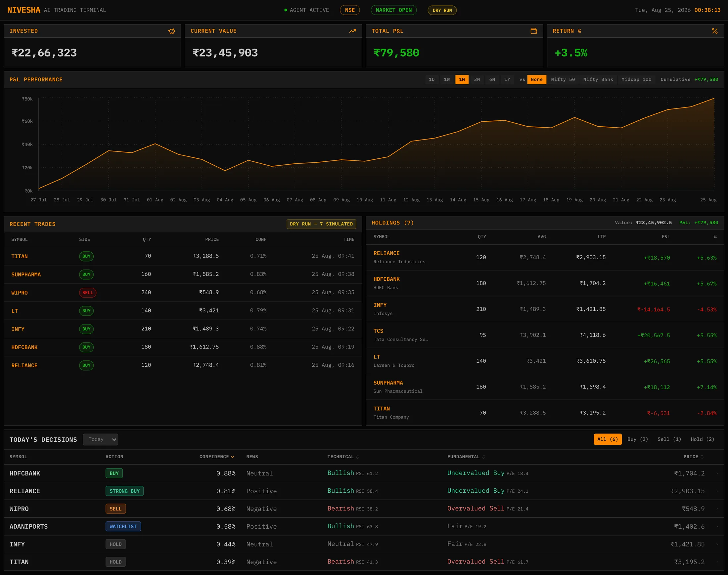
Task: Click the Bearish RSI 38.2 WIPRO cell
Action: click(352, 509)
